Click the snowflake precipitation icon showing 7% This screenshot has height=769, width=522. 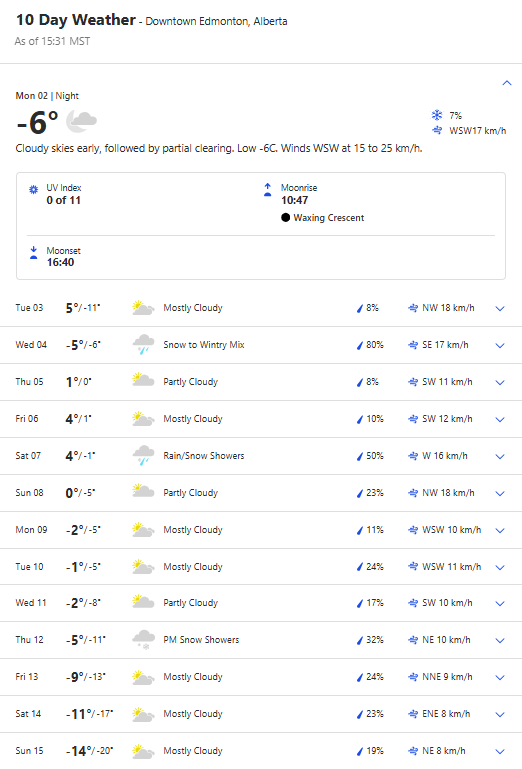coord(437,115)
